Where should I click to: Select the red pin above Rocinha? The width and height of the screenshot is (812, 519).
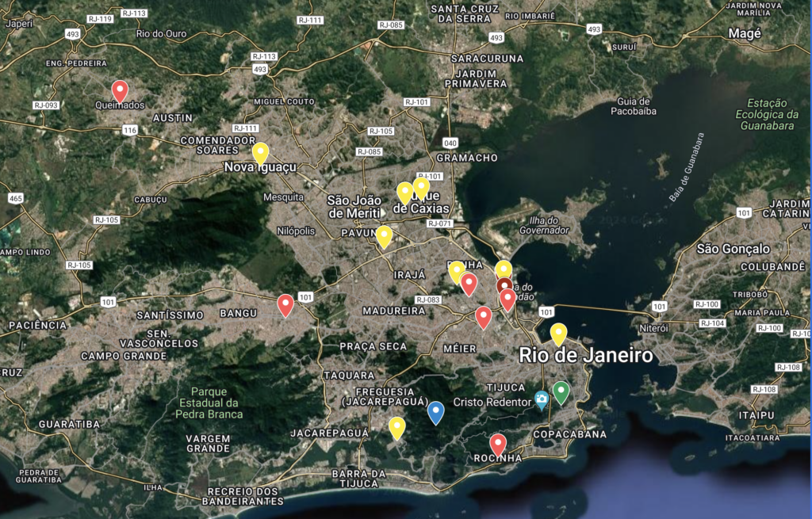[x=497, y=445]
